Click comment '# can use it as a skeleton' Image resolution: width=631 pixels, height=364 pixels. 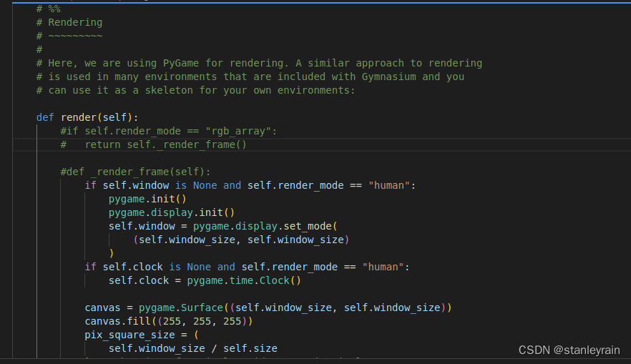click(x=195, y=91)
